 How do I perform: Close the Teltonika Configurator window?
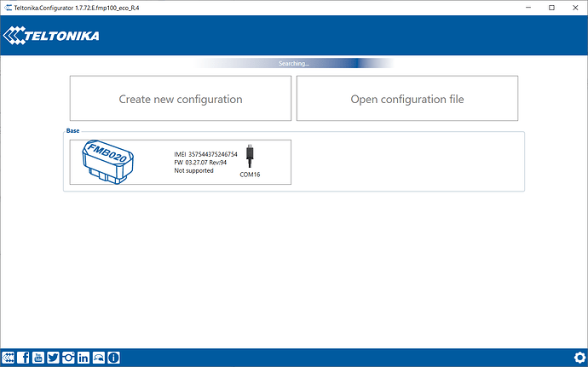tap(575, 8)
